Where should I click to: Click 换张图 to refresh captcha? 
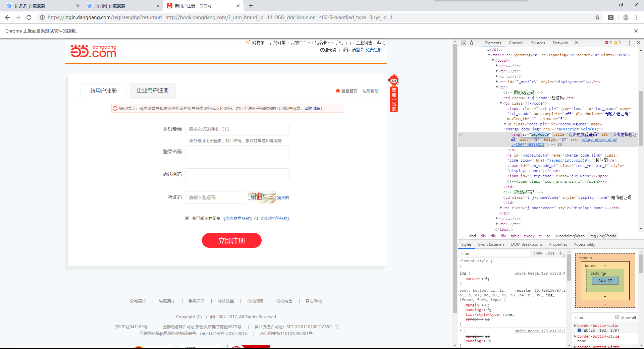[x=283, y=197]
